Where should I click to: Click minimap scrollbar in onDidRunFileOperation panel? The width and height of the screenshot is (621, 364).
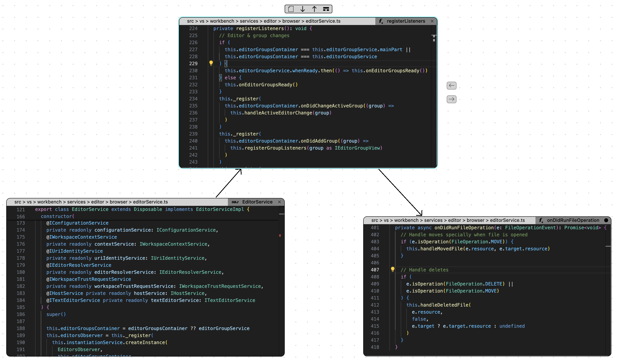click(608, 290)
